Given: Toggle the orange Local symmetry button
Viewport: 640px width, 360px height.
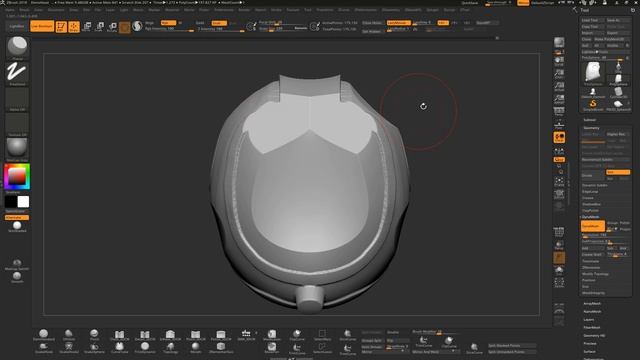Looking at the screenshot, I should (559, 138).
